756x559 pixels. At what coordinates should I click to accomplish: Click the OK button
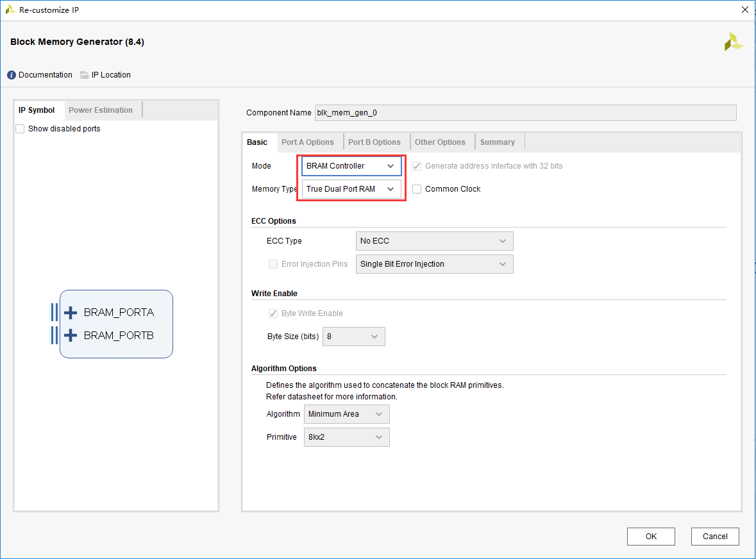[x=651, y=537]
